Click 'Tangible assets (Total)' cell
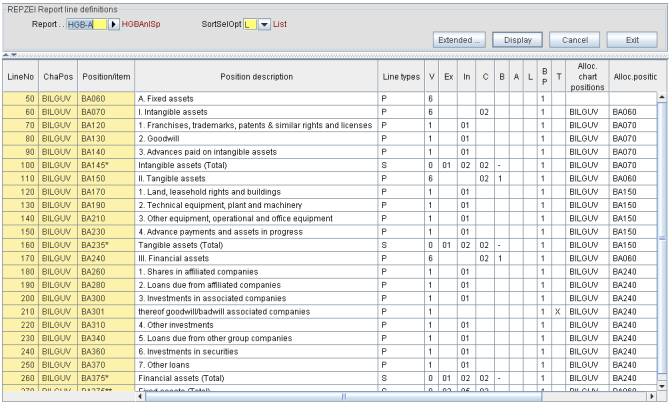The image size is (669, 403). click(256, 245)
